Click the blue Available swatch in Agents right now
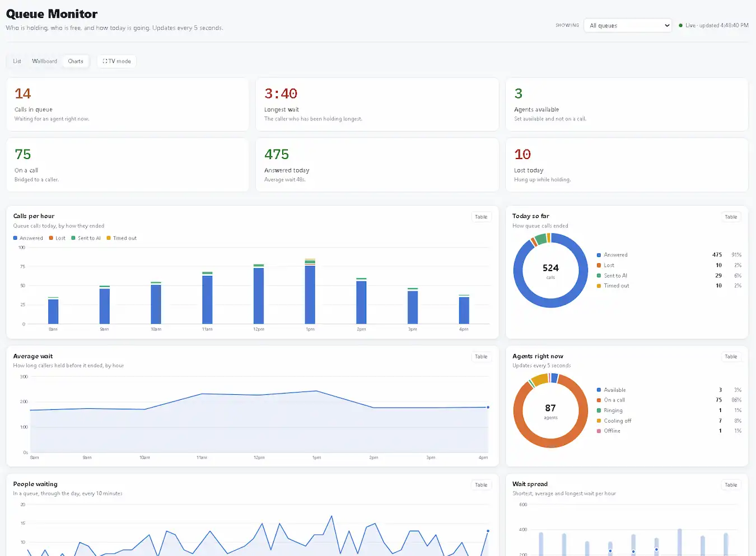756x556 pixels. pos(599,390)
